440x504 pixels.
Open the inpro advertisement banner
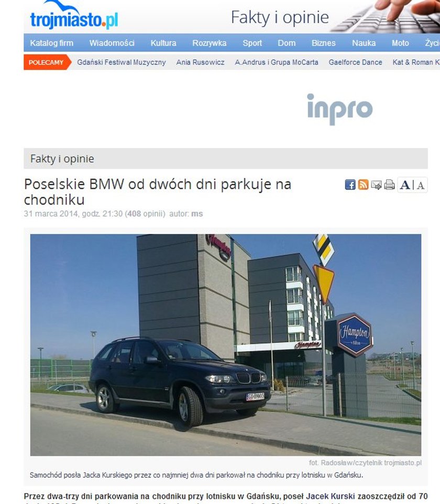coord(340,109)
